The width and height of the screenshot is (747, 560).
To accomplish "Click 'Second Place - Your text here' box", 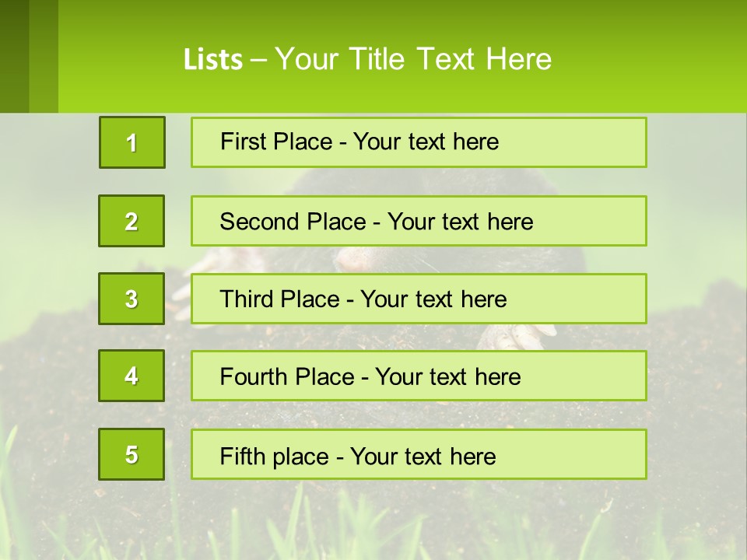I will pyautogui.click(x=419, y=221).
